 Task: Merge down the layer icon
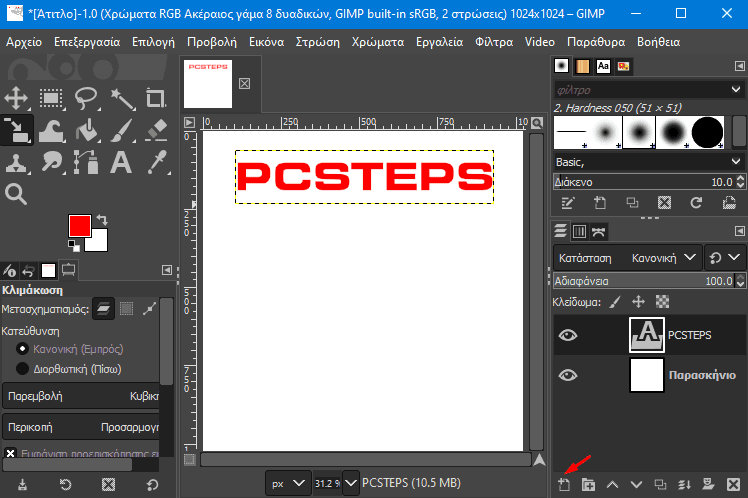point(685,485)
